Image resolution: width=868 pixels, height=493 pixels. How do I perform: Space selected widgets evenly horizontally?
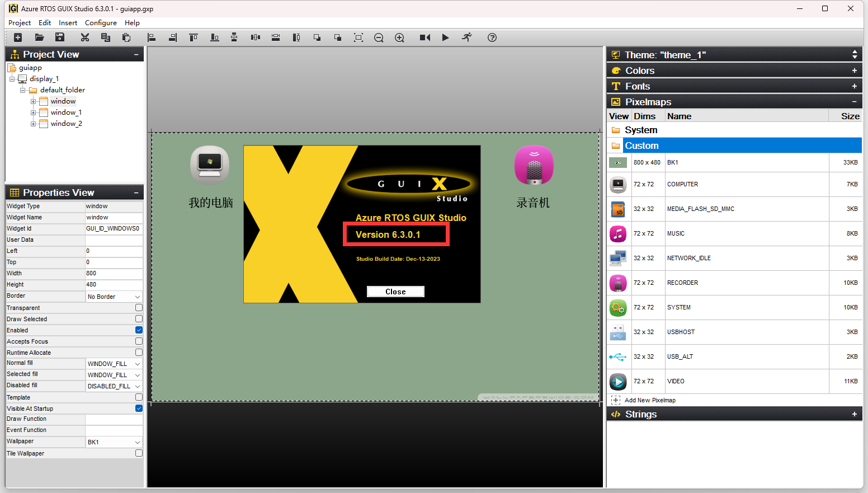pyautogui.click(x=256, y=37)
